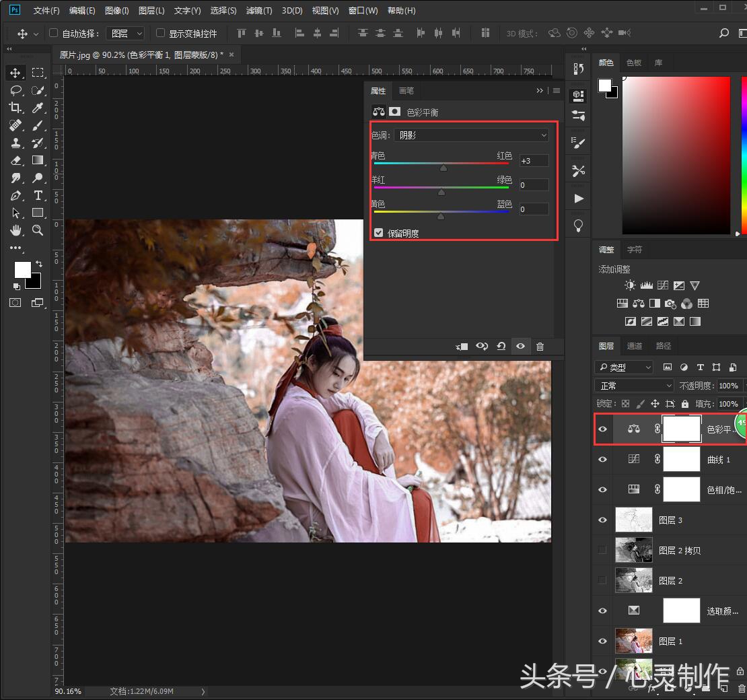Enable the 自动选择 option in the options bar
This screenshot has height=700, width=747.
tap(52, 32)
